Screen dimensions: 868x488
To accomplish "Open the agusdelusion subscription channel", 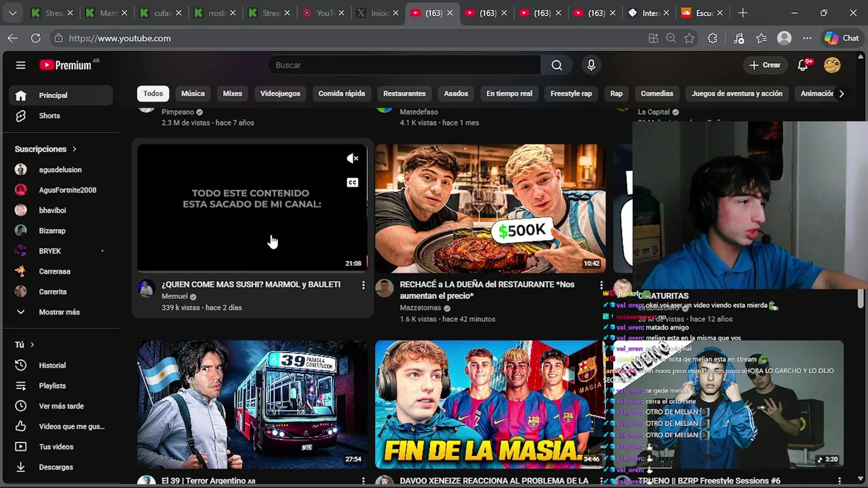I will coord(62,170).
